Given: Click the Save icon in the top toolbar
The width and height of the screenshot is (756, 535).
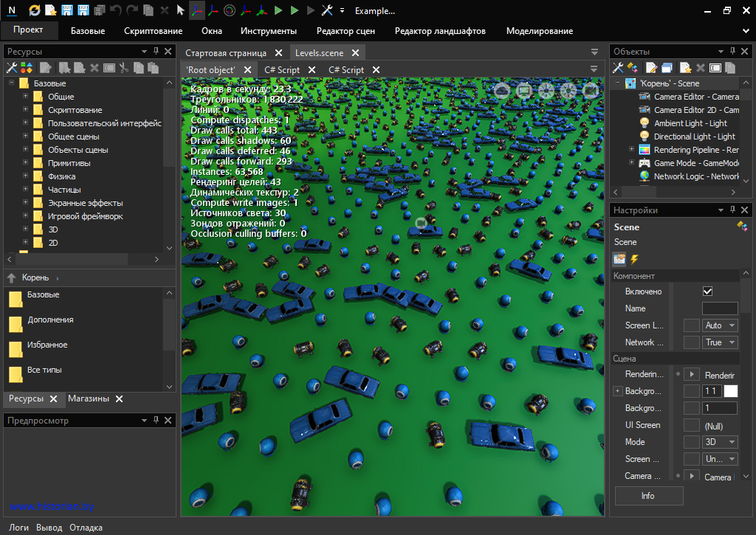Looking at the screenshot, I should point(67,10).
